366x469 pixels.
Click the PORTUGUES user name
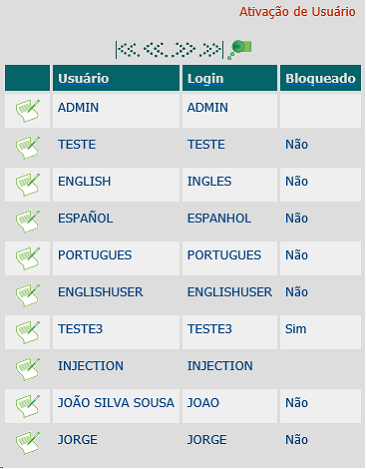coord(95,255)
